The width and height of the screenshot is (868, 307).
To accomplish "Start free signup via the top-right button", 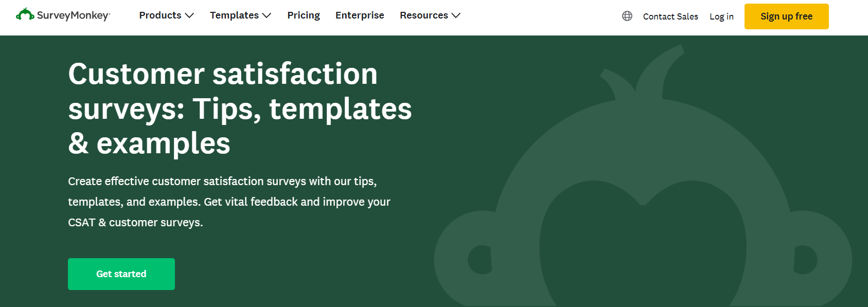I will point(786,16).
